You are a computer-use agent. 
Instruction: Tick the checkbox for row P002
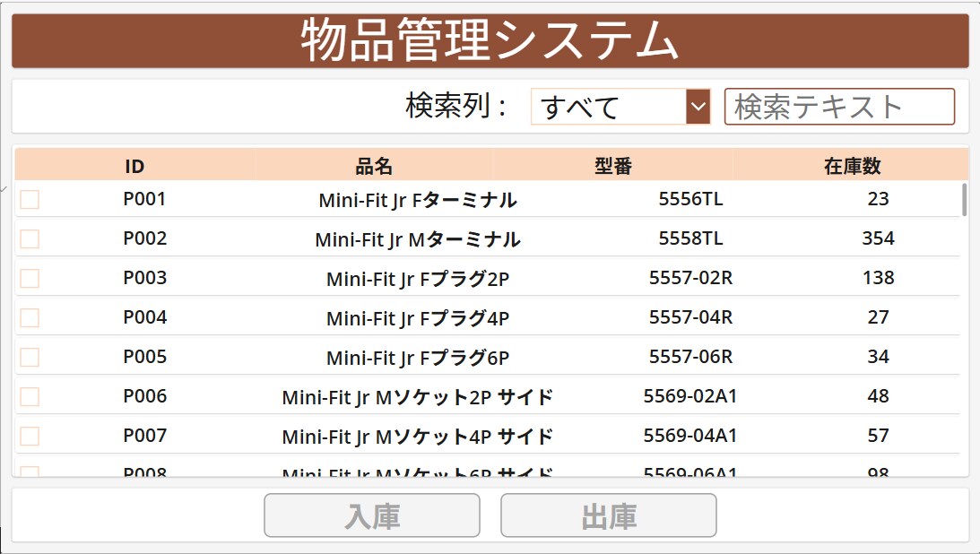click(x=30, y=238)
